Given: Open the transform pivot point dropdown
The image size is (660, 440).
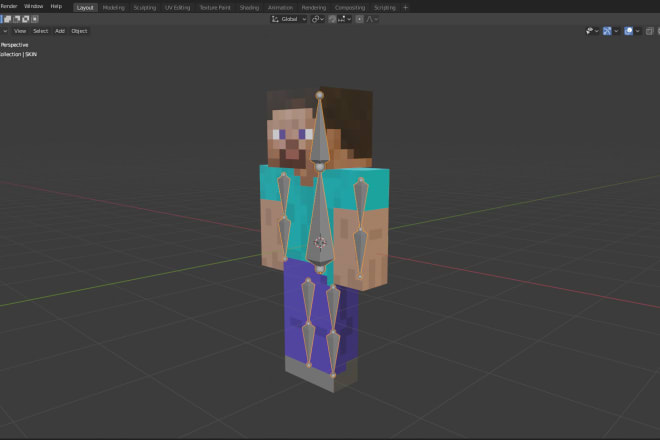Looking at the screenshot, I should pyautogui.click(x=317, y=19).
